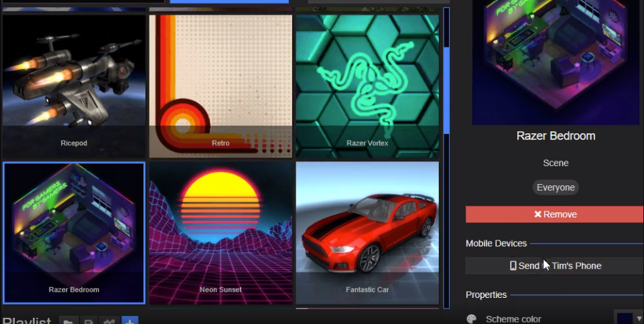Pick the Neon Sunset wallpaper
Screen dimensions: 644x324
220,228
